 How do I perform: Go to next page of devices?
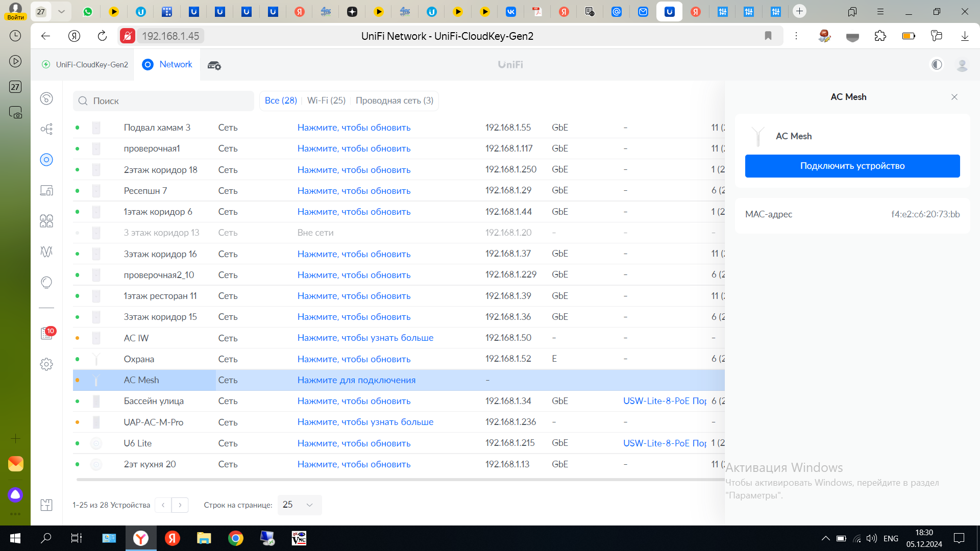tap(180, 505)
